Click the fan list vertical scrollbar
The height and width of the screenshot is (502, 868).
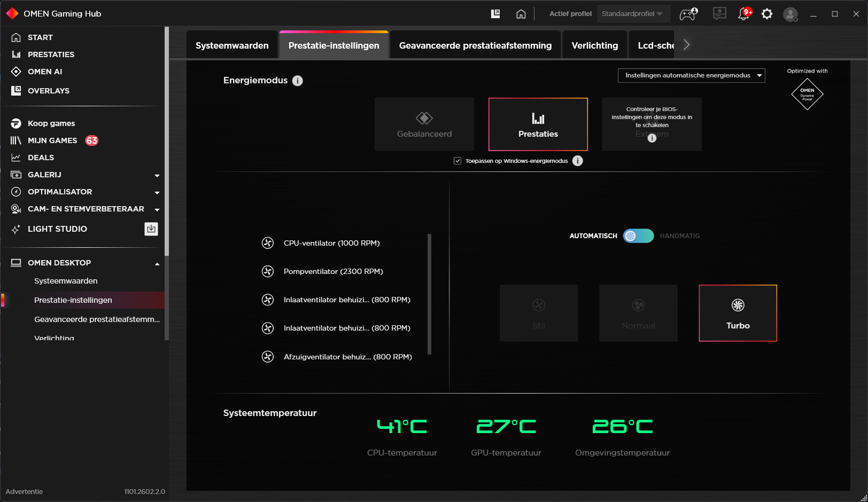tap(429, 294)
